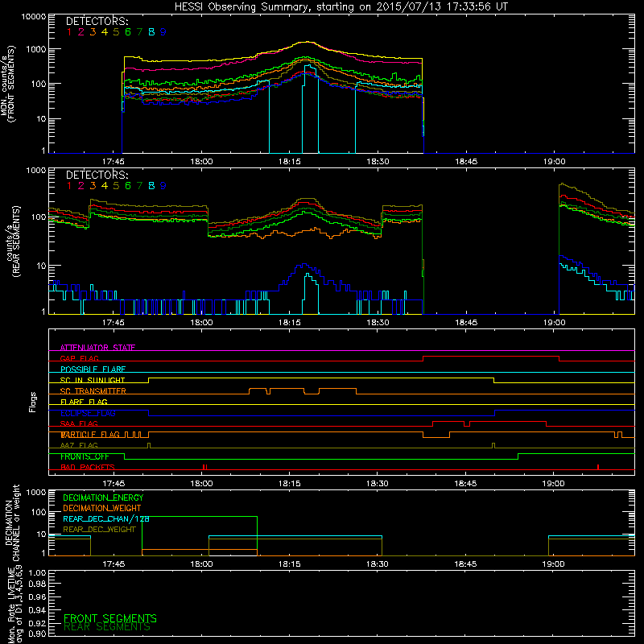Image resolution: width=644 pixels, height=644 pixels.
Task: Click the DECIMATION_WEIGHT legend entry
Action: [102, 508]
